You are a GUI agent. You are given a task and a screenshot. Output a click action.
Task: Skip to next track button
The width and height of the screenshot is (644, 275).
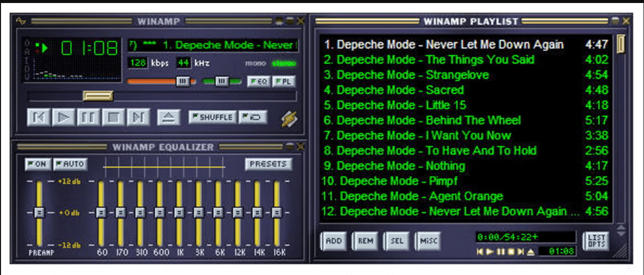pos(138,118)
